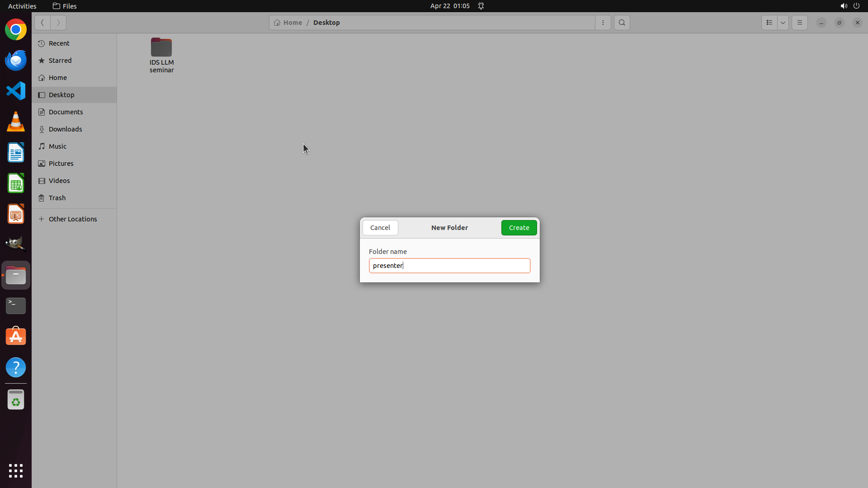Click Home in the path bar

(x=288, y=23)
